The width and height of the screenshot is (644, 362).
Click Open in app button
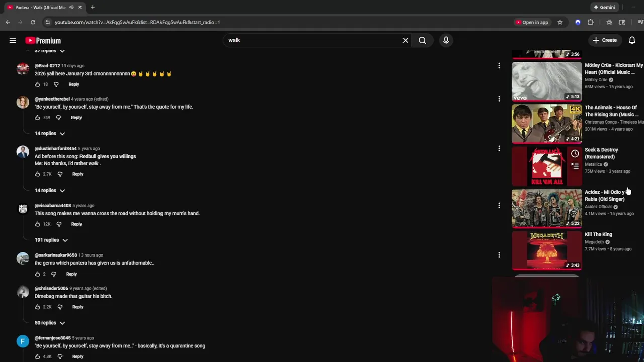click(532, 22)
